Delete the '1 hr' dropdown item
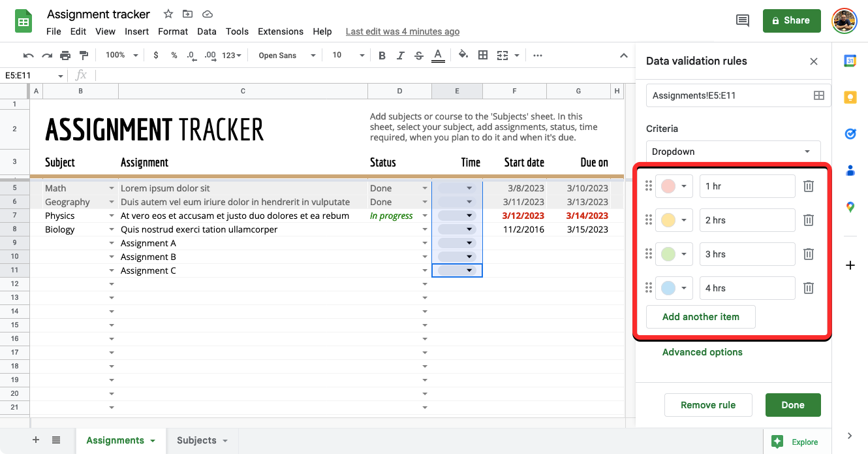 point(808,186)
